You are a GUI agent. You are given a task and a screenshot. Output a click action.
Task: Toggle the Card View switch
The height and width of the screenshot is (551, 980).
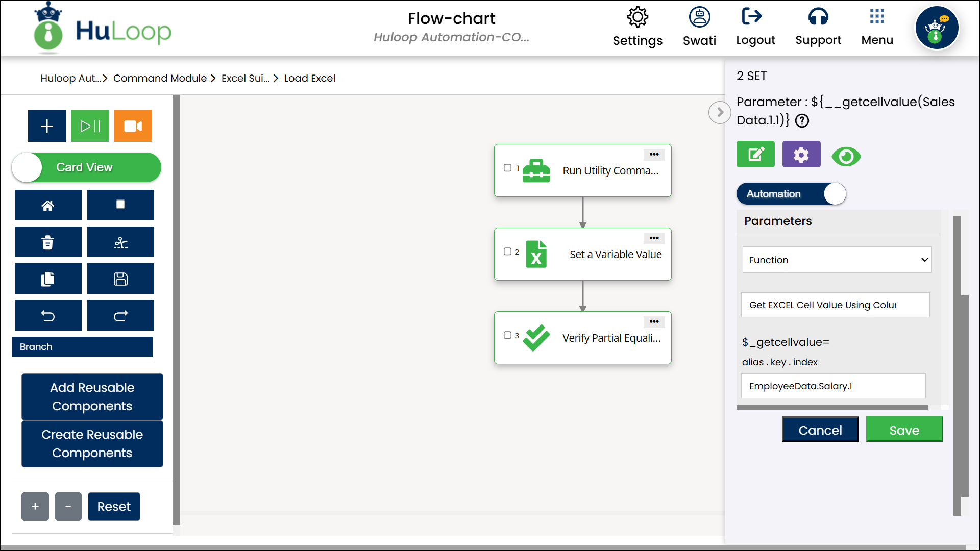click(x=86, y=167)
